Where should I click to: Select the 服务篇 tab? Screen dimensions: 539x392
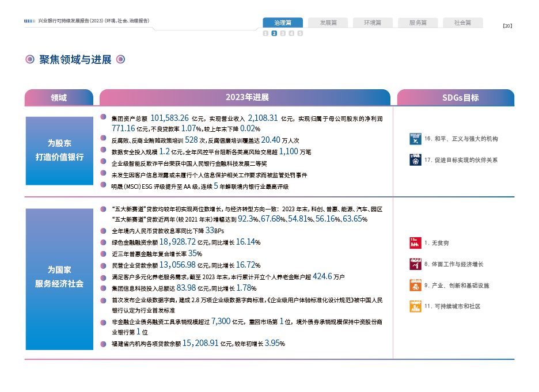pos(417,23)
